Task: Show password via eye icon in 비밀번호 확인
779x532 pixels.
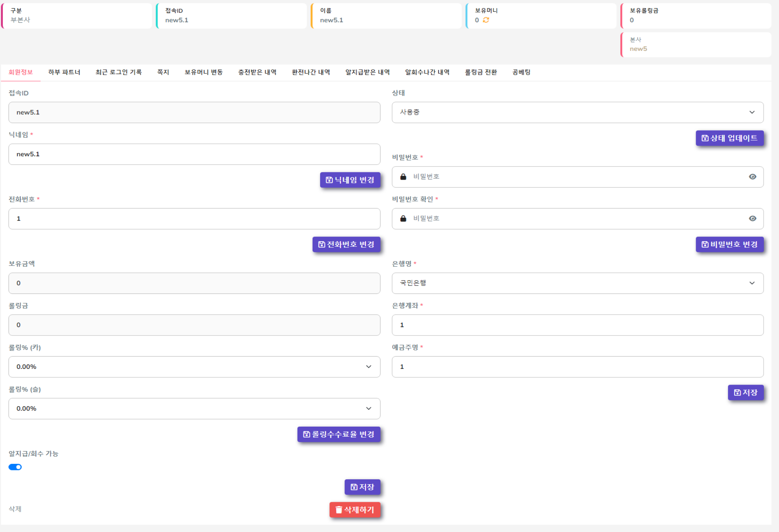Action: click(x=752, y=219)
